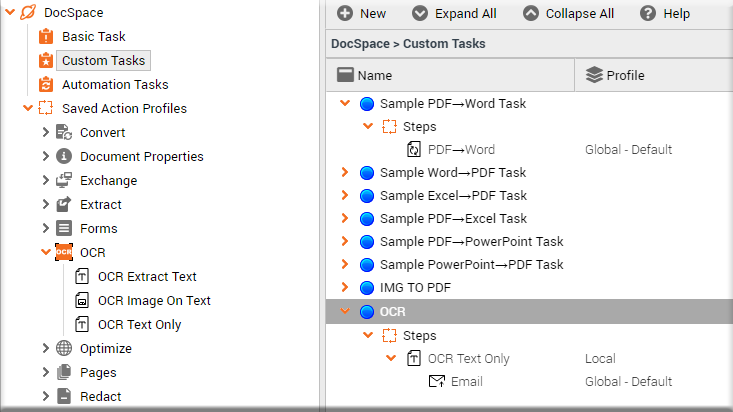The image size is (733, 412).
Task: Expand the Redact profiles folder
Action: (45, 396)
